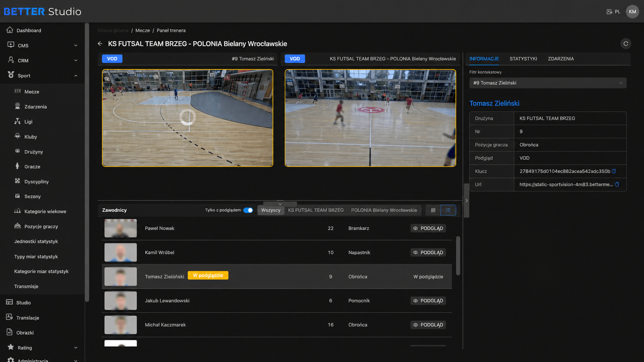Preview Jakub Lewandowski with Podgląd
This screenshot has height=362, width=644.
tap(428, 301)
